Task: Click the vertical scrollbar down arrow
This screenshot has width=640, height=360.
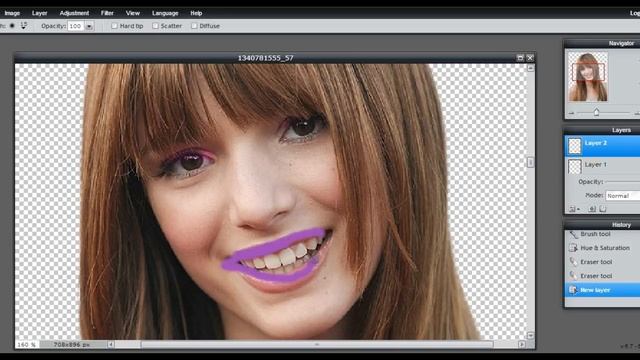Action: pos(530,336)
